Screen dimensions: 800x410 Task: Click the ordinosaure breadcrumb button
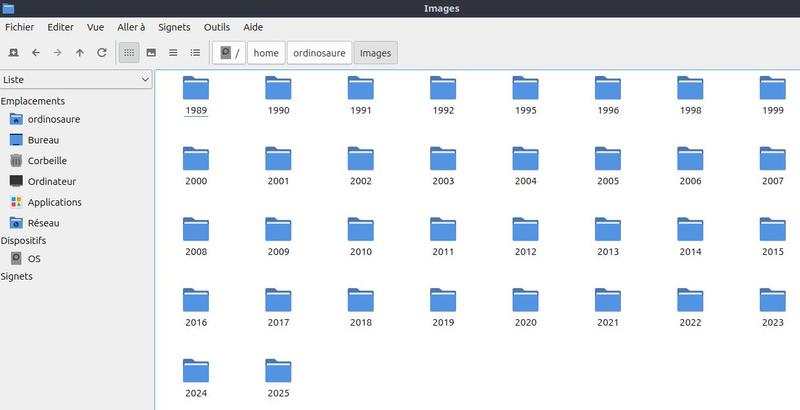(x=319, y=53)
